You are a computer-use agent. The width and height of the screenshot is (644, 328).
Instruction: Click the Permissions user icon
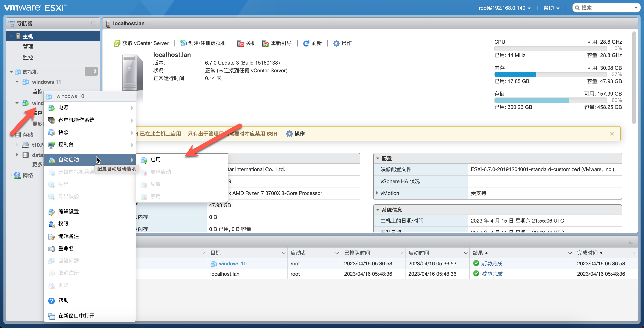(51, 224)
